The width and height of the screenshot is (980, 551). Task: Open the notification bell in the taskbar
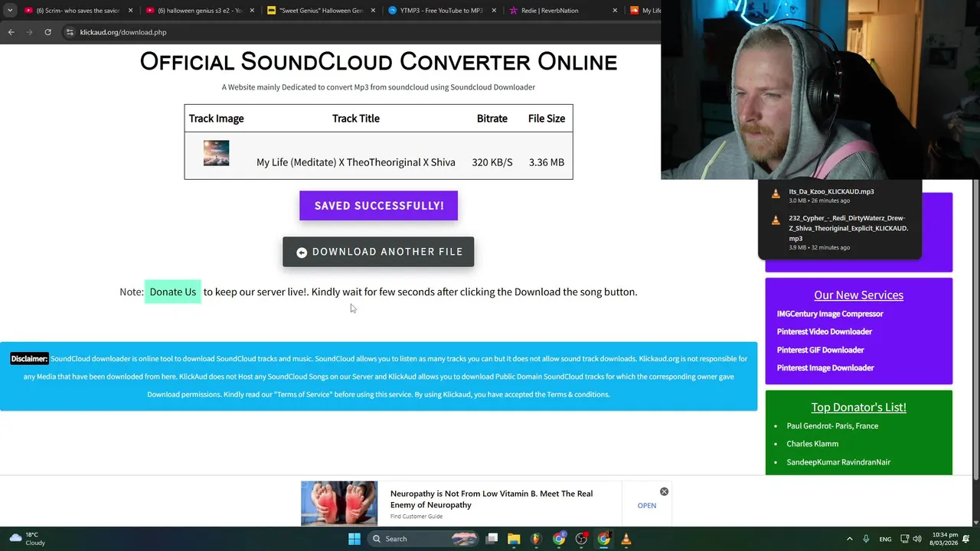(x=966, y=539)
